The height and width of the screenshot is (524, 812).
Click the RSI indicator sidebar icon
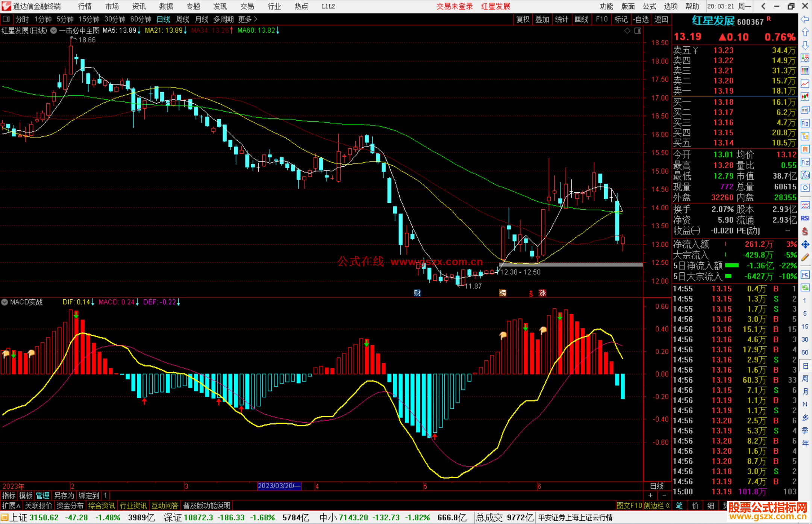coord(805,218)
